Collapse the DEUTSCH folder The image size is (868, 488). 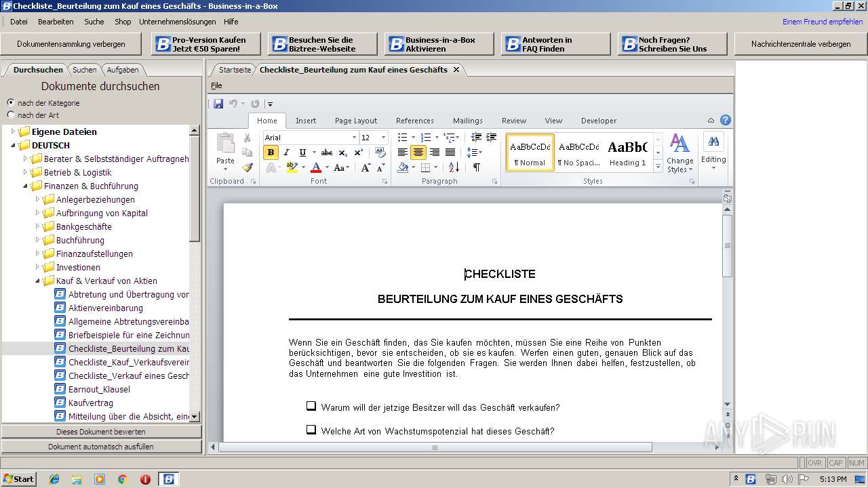pyautogui.click(x=13, y=145)
